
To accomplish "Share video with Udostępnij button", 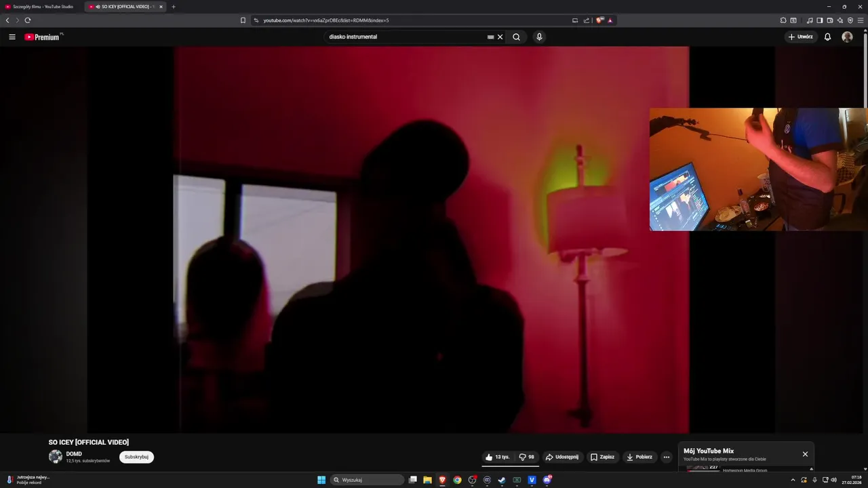I will (562, 457).
